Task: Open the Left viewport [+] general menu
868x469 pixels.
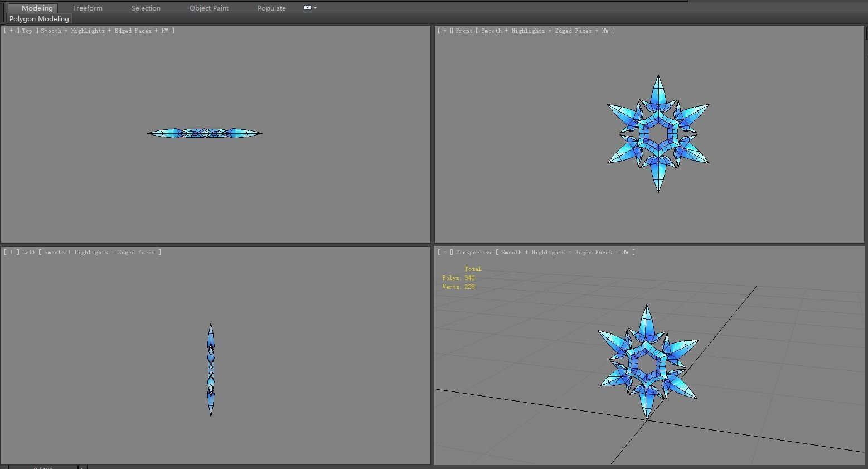Action: point(11,252)
